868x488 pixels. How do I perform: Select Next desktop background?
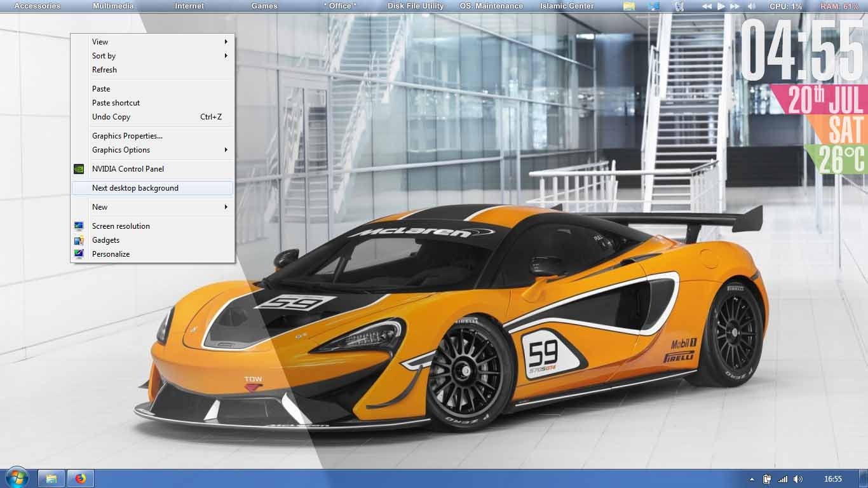tap(153, 188)
